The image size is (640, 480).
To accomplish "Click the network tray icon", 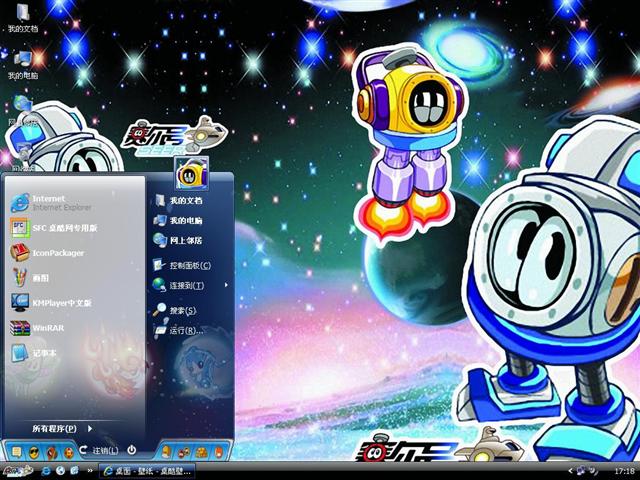I will pyautogui.click(x=581, y=471).
